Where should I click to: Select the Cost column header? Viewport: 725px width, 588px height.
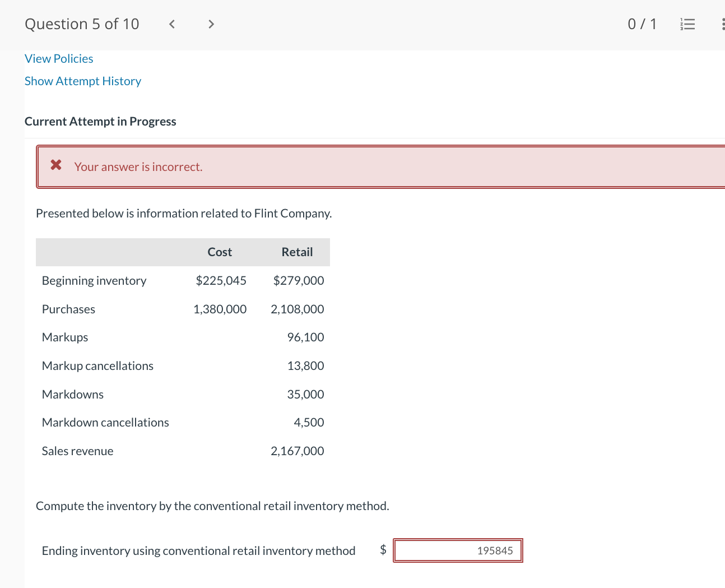[220, 252]
